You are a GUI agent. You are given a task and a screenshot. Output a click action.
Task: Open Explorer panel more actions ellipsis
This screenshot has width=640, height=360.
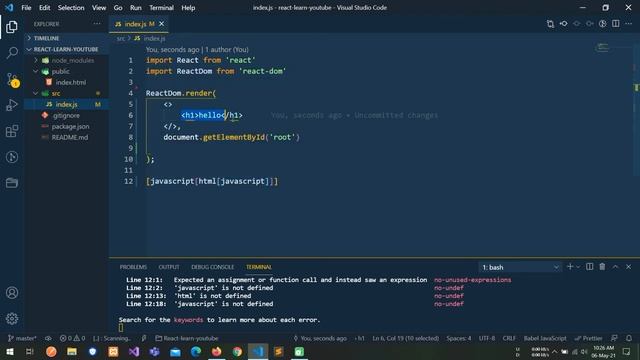coord(97,24)
